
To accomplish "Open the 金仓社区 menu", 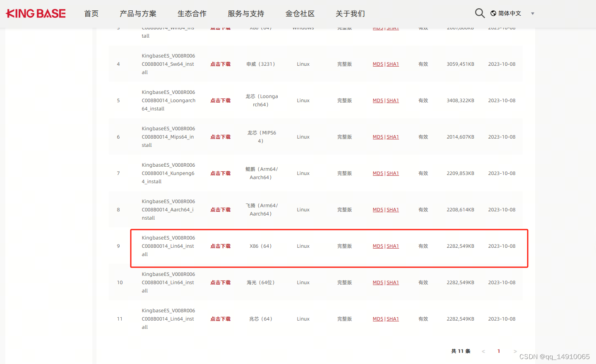I will tap(300, 14).
